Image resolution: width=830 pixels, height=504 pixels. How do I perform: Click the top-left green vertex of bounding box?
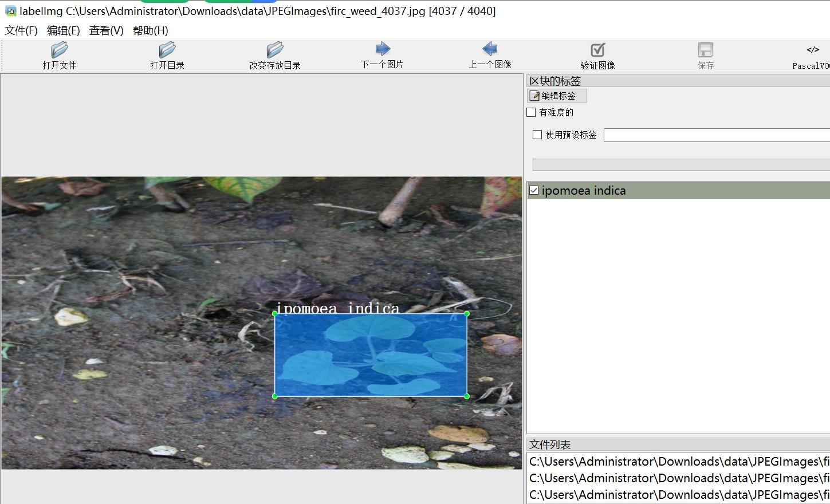275,313
